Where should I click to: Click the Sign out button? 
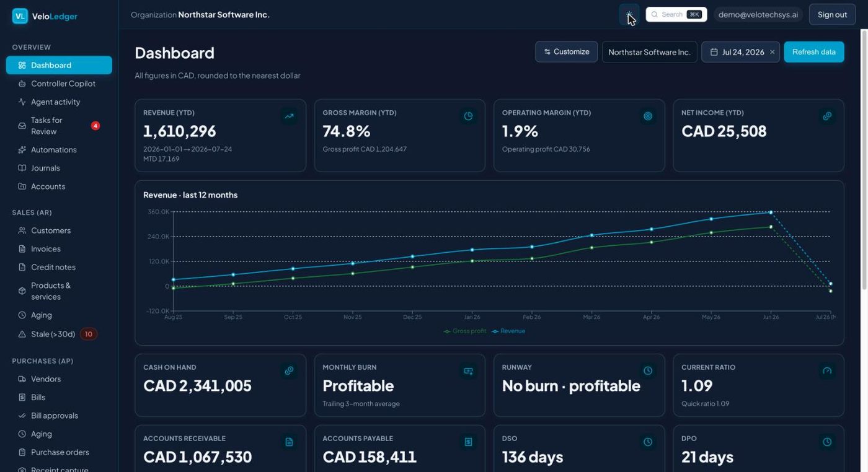pos(832,14)
